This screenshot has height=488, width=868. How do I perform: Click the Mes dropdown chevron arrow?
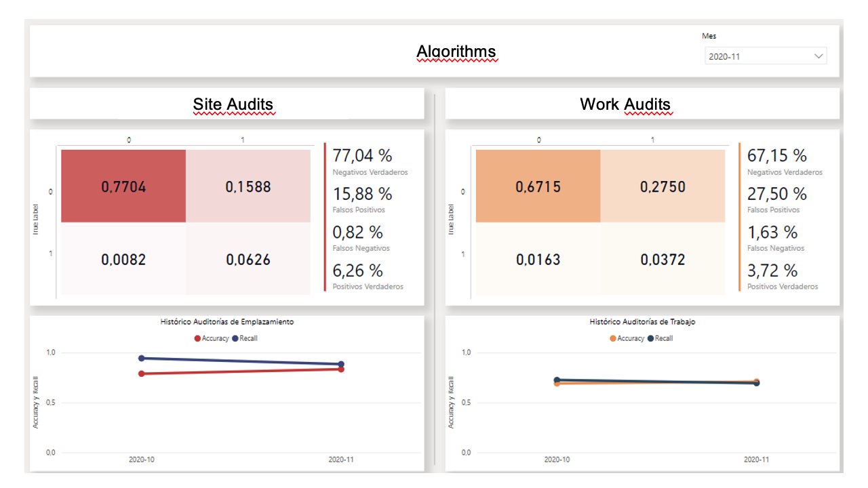pos(818,56)
